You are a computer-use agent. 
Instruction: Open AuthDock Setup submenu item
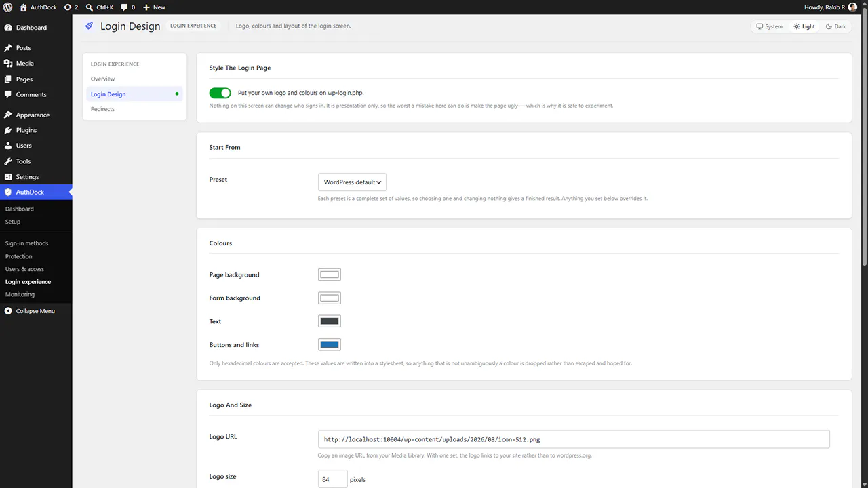[x=13, y=222]
